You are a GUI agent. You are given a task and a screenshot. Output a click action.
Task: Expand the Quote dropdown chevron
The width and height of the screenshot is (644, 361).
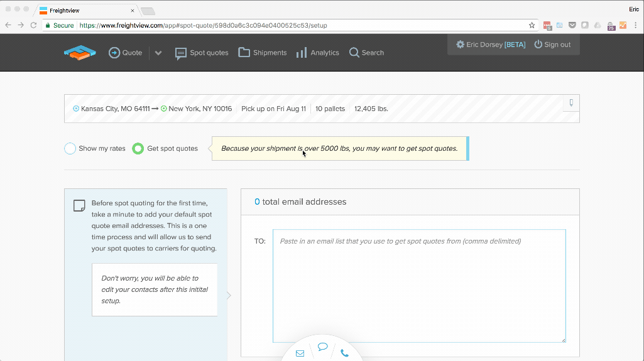[158, 53]
